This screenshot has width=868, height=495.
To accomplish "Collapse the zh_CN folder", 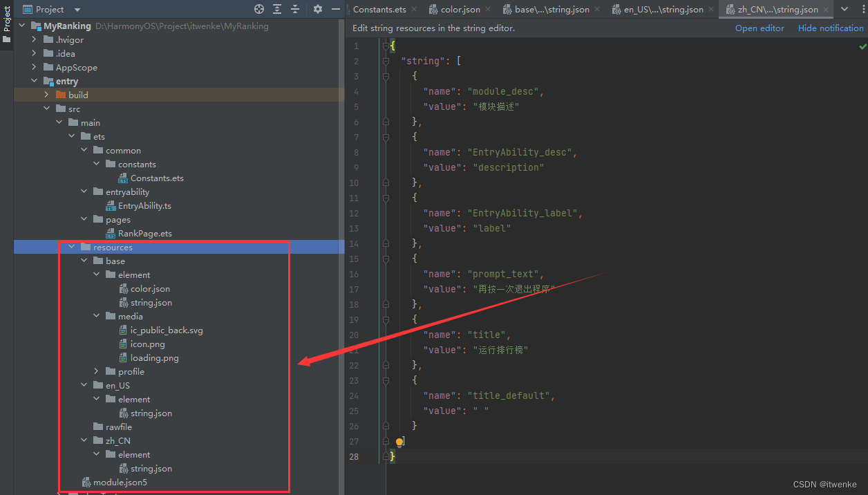I will pos(84,441).
